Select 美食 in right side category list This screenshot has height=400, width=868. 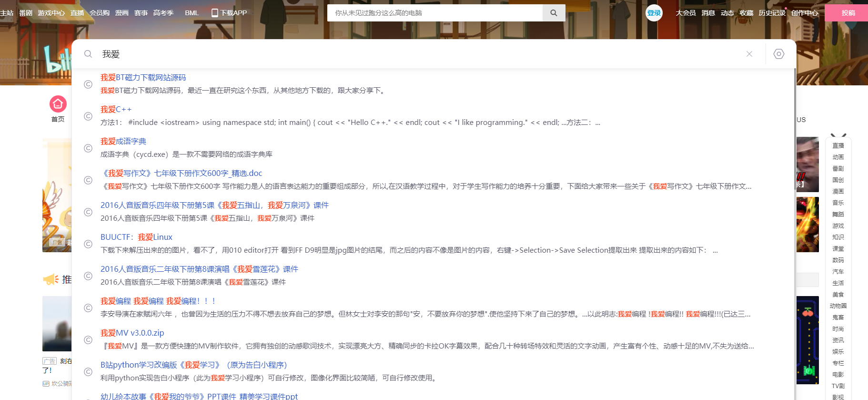[838, 294]
